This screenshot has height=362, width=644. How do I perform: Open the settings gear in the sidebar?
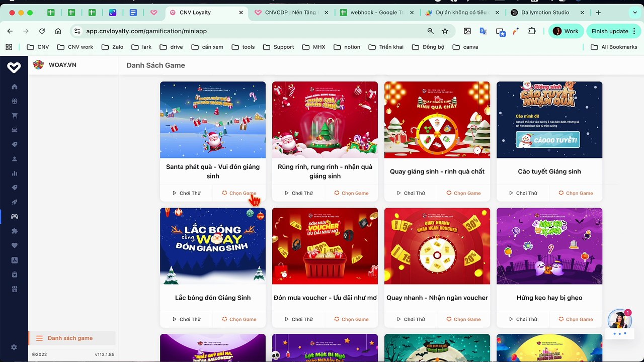pyautogui.click(x=14, y=347)
